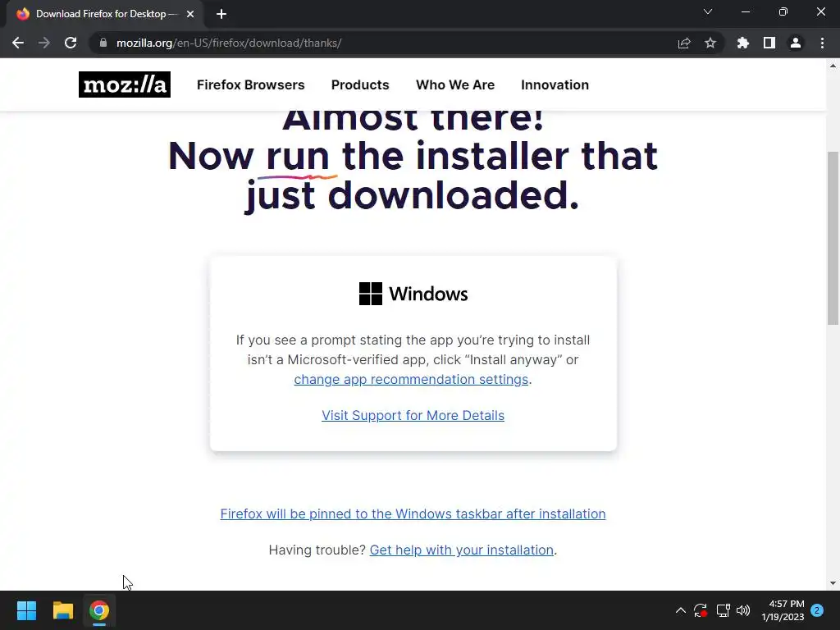
Task: Open notification center badge
Action: coord(817,610)
